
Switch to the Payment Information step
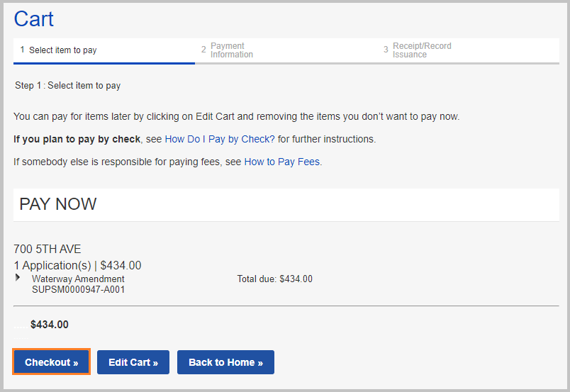(x=231, y=50)
